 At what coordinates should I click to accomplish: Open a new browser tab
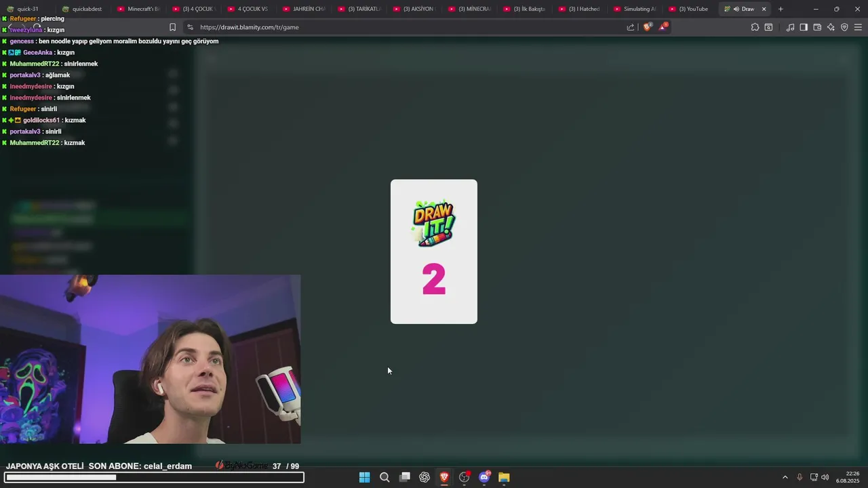point(781,9)
